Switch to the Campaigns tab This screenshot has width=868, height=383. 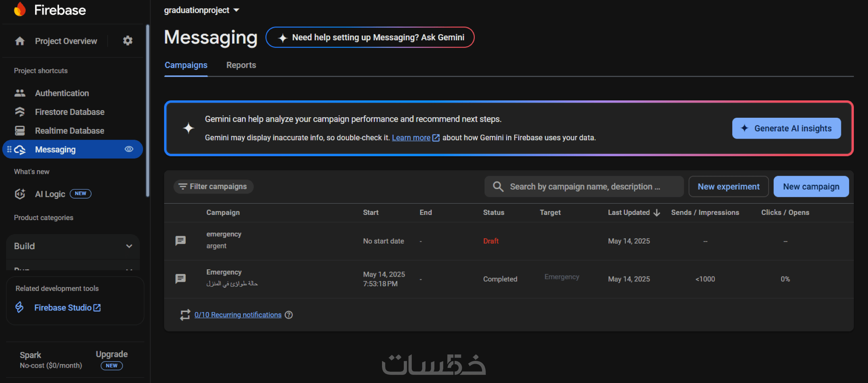click(186, 65)
